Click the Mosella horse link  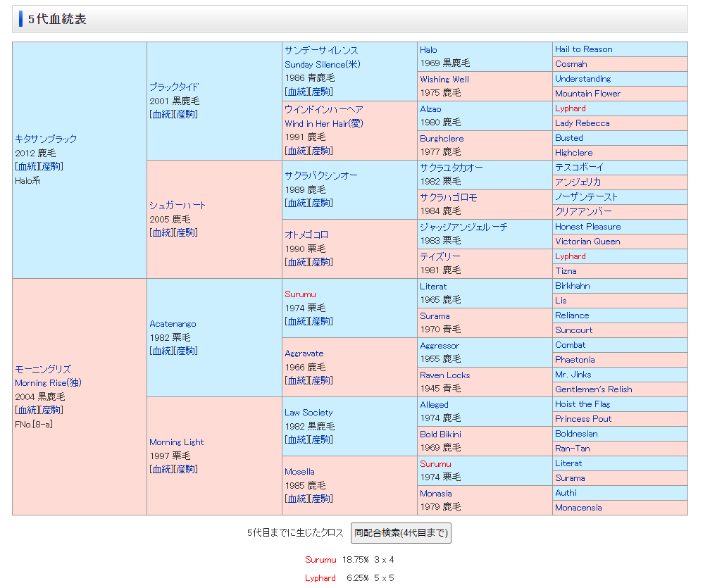[x=299, y=472]
